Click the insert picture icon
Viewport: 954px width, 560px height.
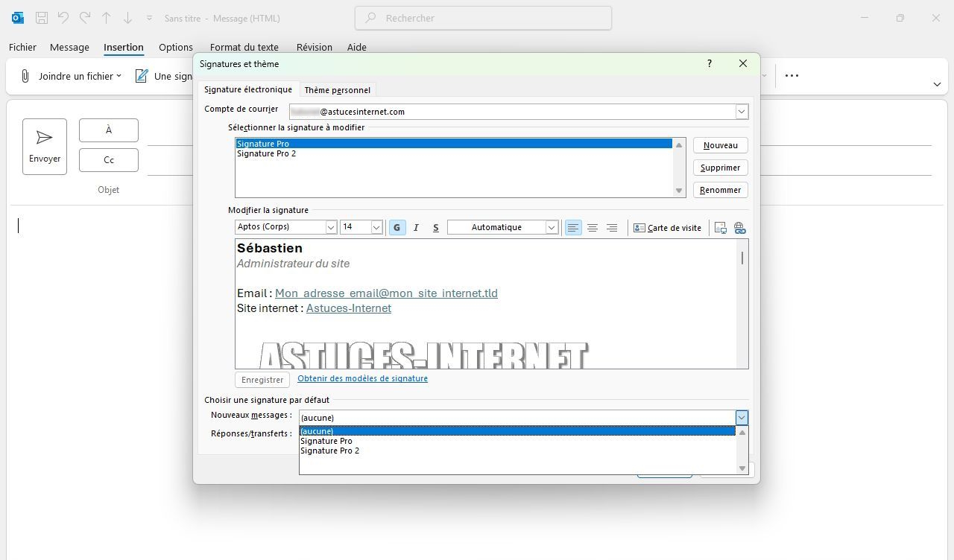pos(720,228)
